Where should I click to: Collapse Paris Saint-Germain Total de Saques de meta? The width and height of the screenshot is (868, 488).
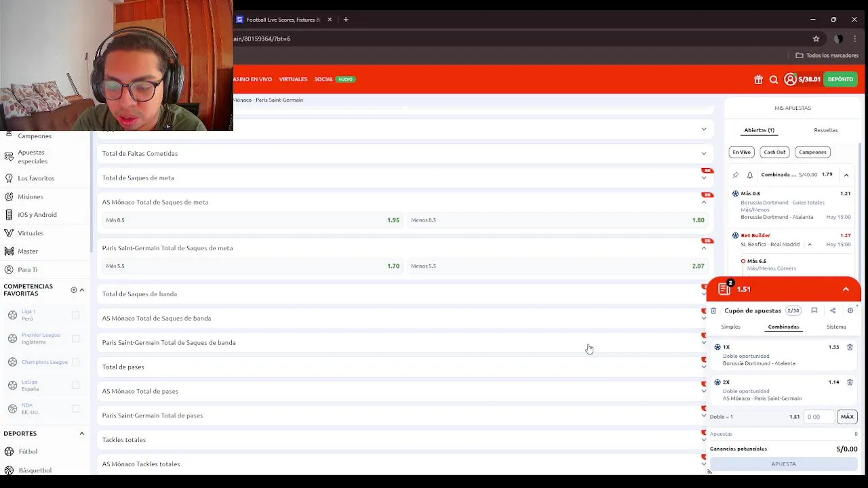point(405,248)
